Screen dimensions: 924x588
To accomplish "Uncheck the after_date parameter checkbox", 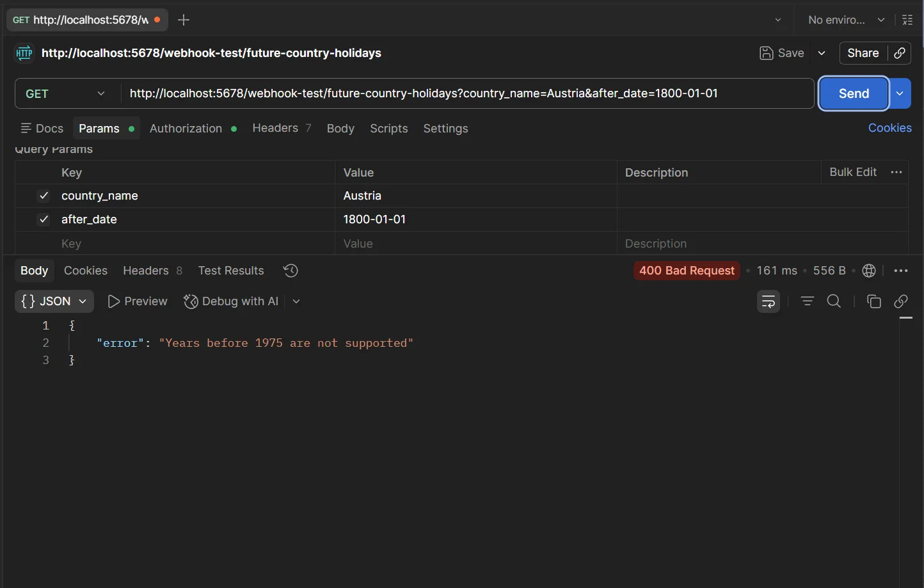I will click(44, 219).
